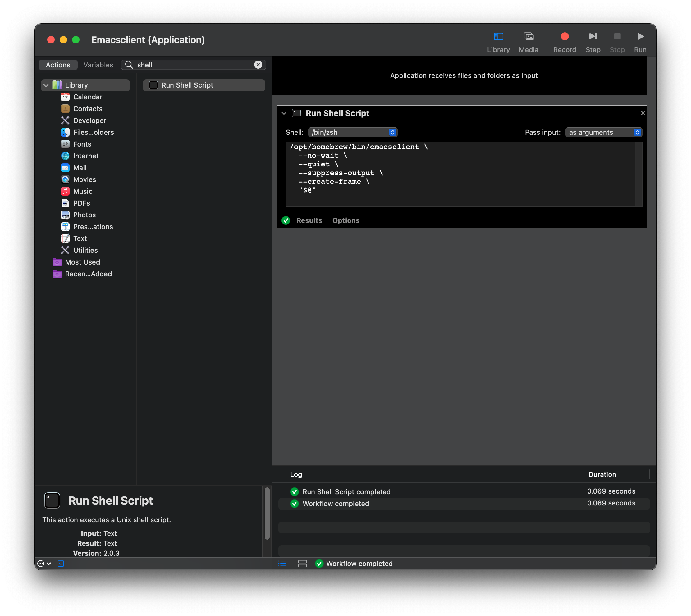Switch to the Variables tab
The height and width of the screenshot is (616, 691).
pos(98,65)
